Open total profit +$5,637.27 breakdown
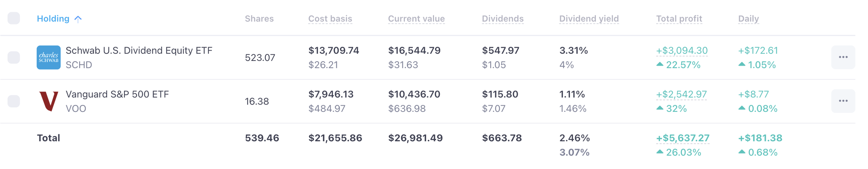This screenshot has height=169, width=868. coord(683,138)
